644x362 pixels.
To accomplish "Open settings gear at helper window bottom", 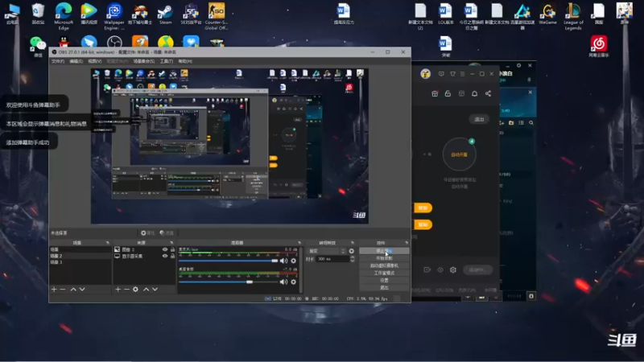I will point(453,269).
